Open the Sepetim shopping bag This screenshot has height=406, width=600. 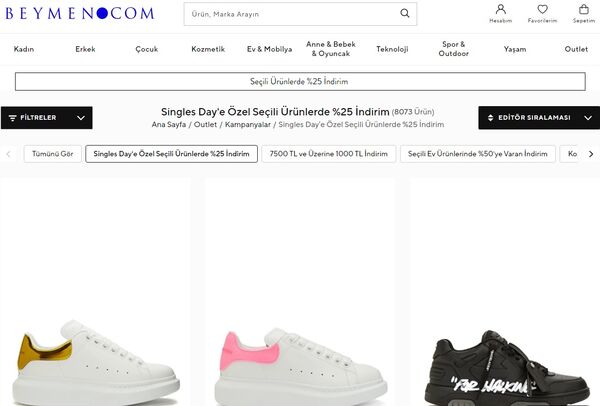click(x=583, y=13)
